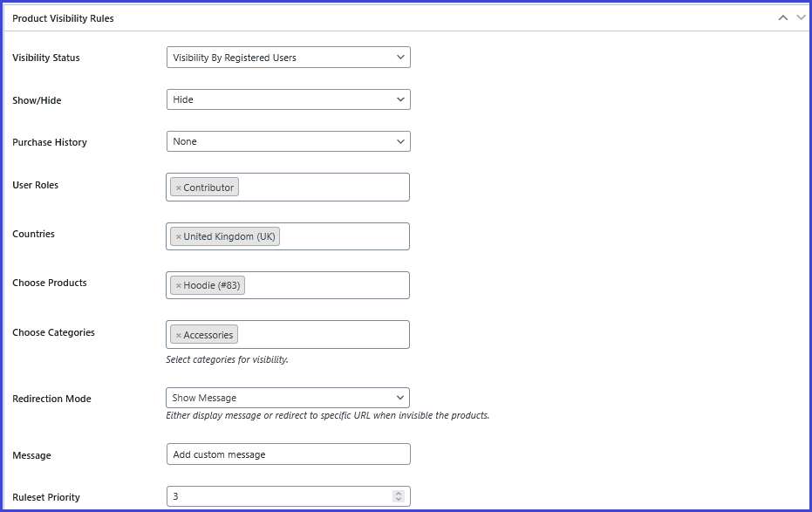Screen dimensions: 812x512
Task: Open the Purchase History dropdown
Action: click(x=289, y=141)
